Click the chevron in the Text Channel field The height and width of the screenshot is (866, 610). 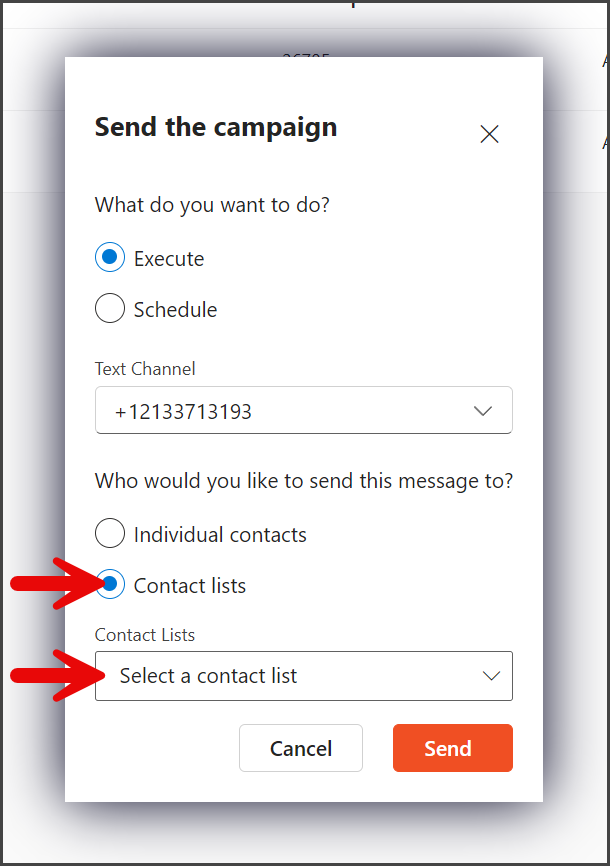(483, 411)
